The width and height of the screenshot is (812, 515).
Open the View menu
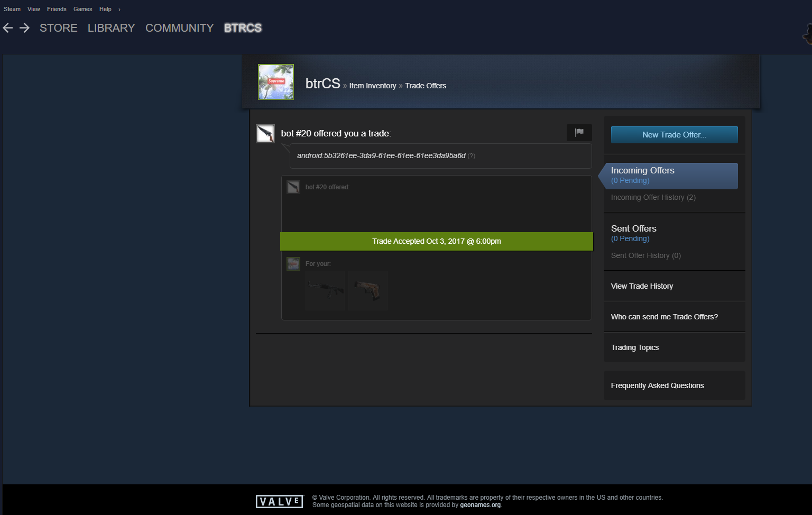pos(34,9)
